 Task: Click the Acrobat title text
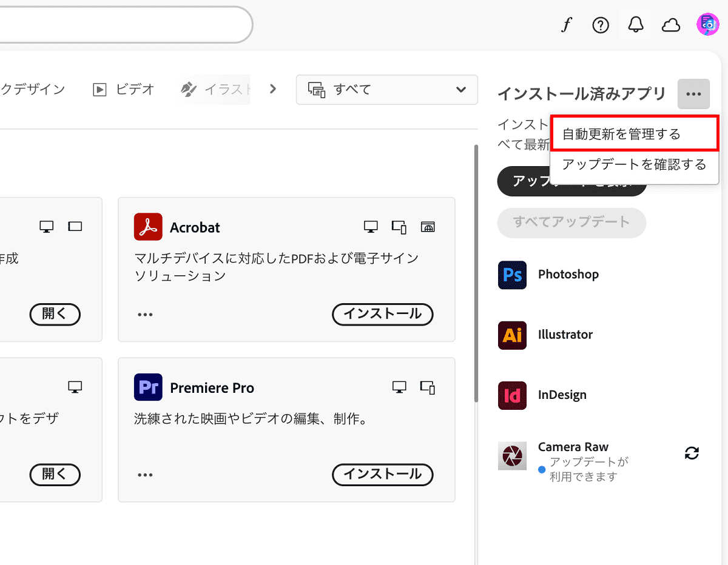pos(195,227)
